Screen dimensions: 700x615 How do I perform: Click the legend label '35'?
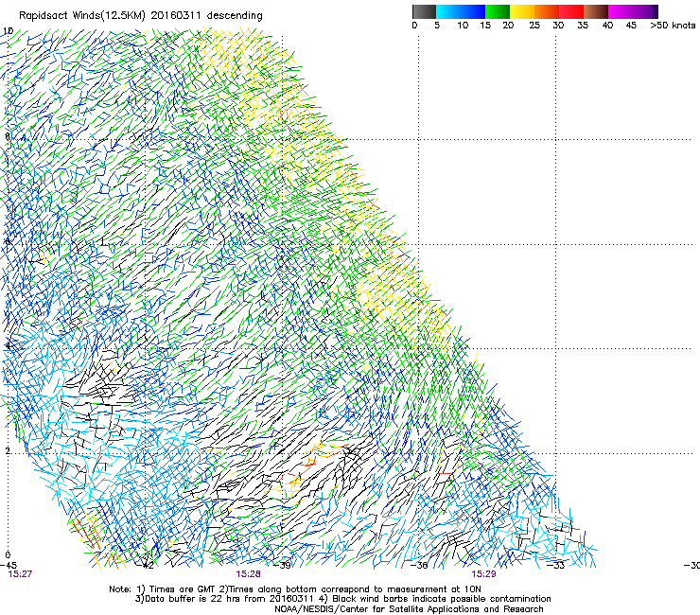point(583,26)
